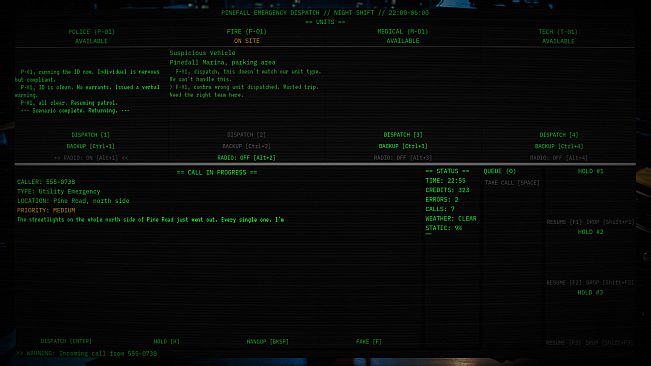Dispatch the Police unit with DISPATCH [1]
The height and width of the screenshot is (366, 651).
coord(91,135)
